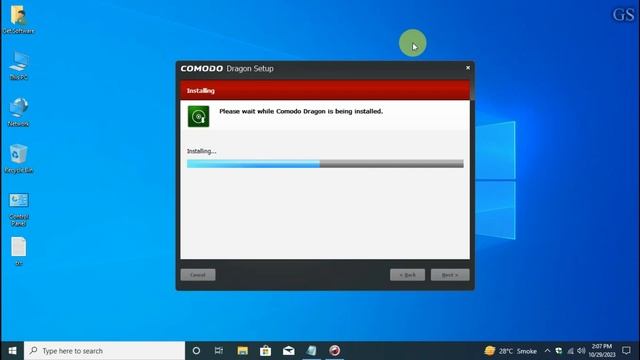Click the red Installing header banner
Screen dimensions: 640x360
point(325,90)
